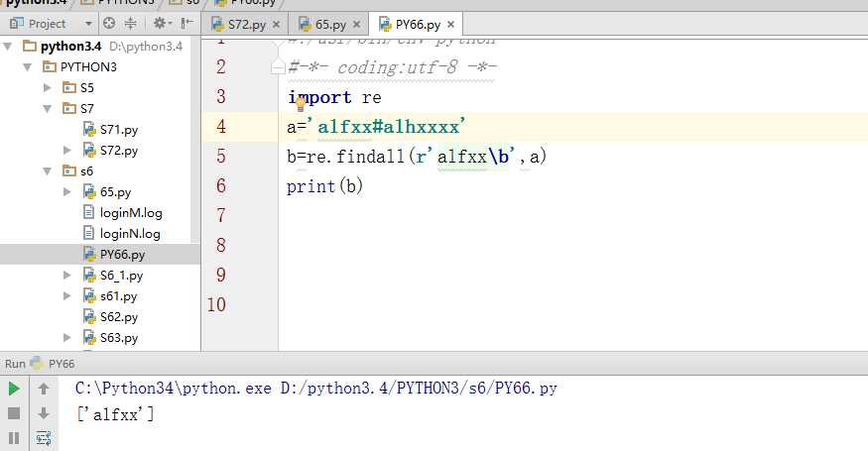This screenshot has width=868, height=451.
Task: Open the Project view dropdown arrow
Action: click(88, 24)
